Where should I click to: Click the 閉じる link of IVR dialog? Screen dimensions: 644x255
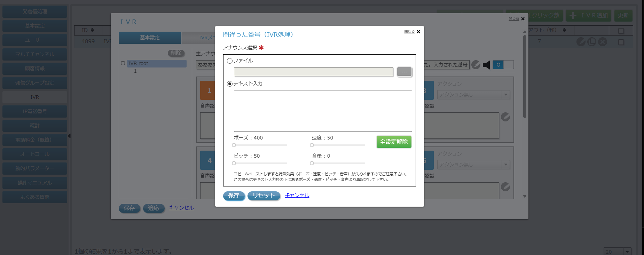tap(514, 19)
